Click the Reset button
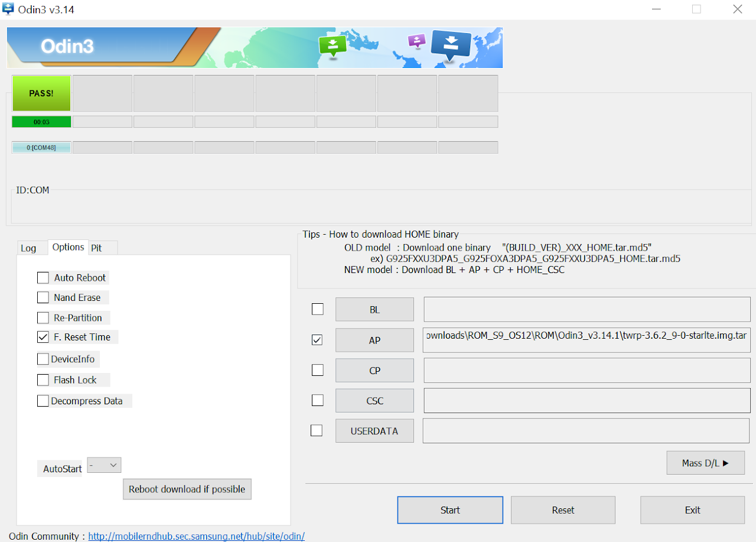The image size is (756, 542). (563, 510)
